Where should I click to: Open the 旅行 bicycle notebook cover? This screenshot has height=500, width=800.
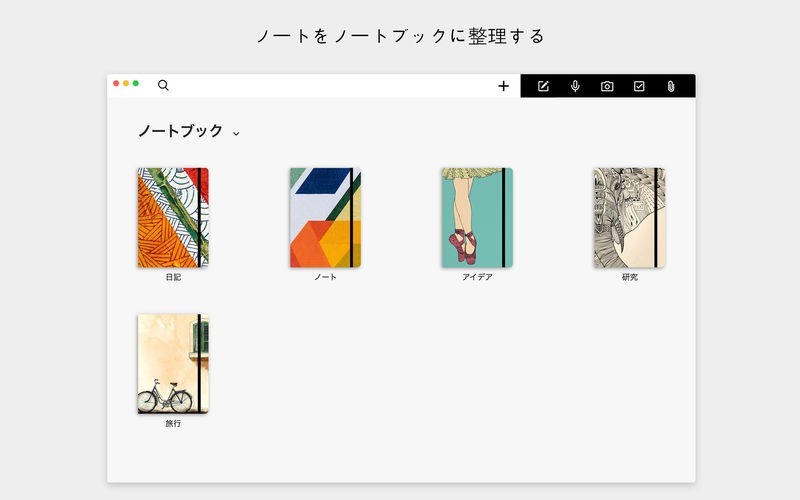[173, 364]
